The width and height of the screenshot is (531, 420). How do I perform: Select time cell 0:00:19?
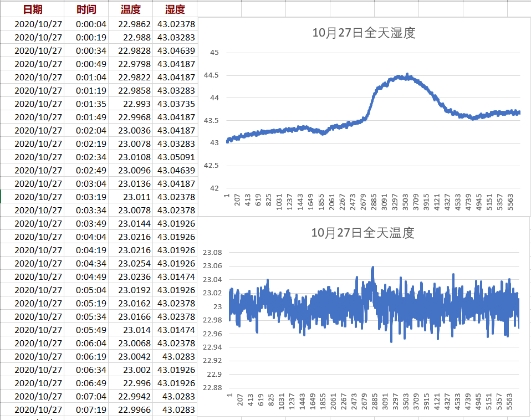pyautogui.click(x=86, y=37)
